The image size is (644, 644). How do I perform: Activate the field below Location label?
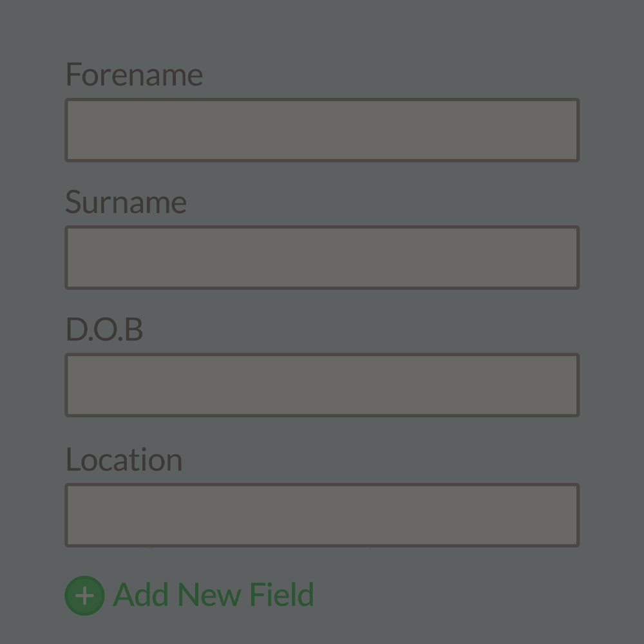pyautogui.click(x=322, y=515)
